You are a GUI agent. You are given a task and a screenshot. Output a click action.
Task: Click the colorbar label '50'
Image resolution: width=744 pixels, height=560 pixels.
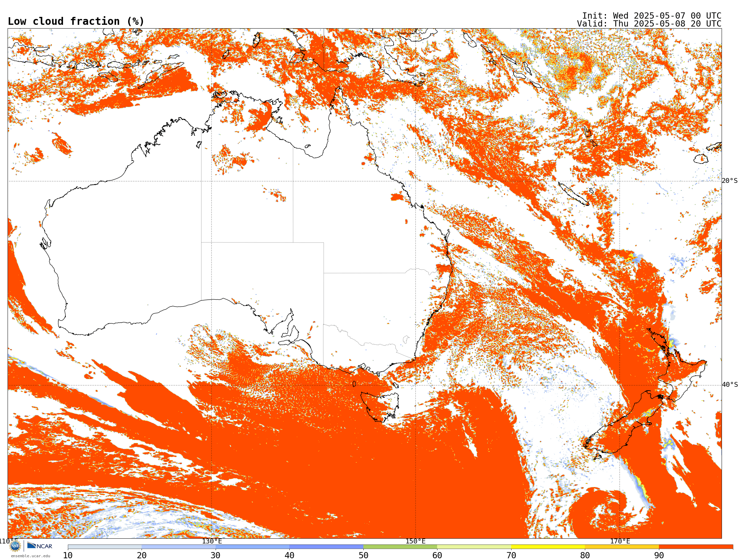pos(363,555)
